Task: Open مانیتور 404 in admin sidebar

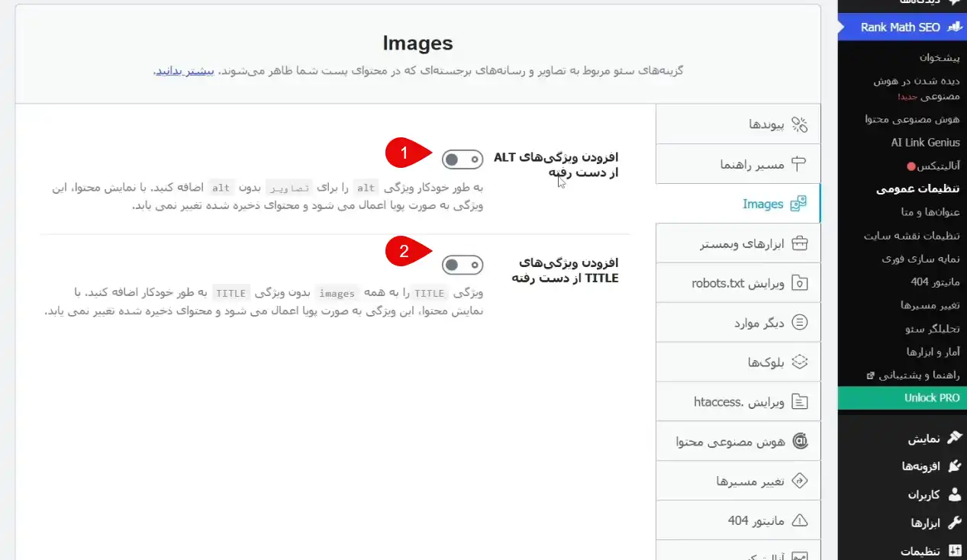Action: (x=936, y=282)
